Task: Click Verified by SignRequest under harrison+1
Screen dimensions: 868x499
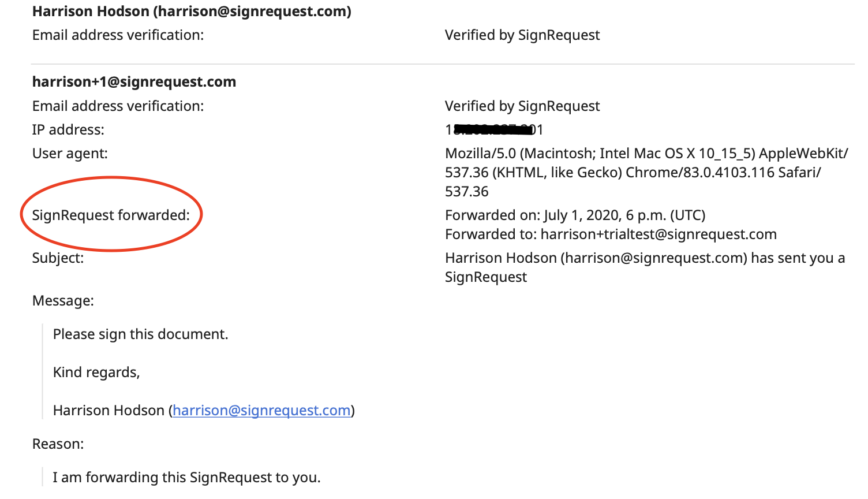Action: (x=522, y=106)
